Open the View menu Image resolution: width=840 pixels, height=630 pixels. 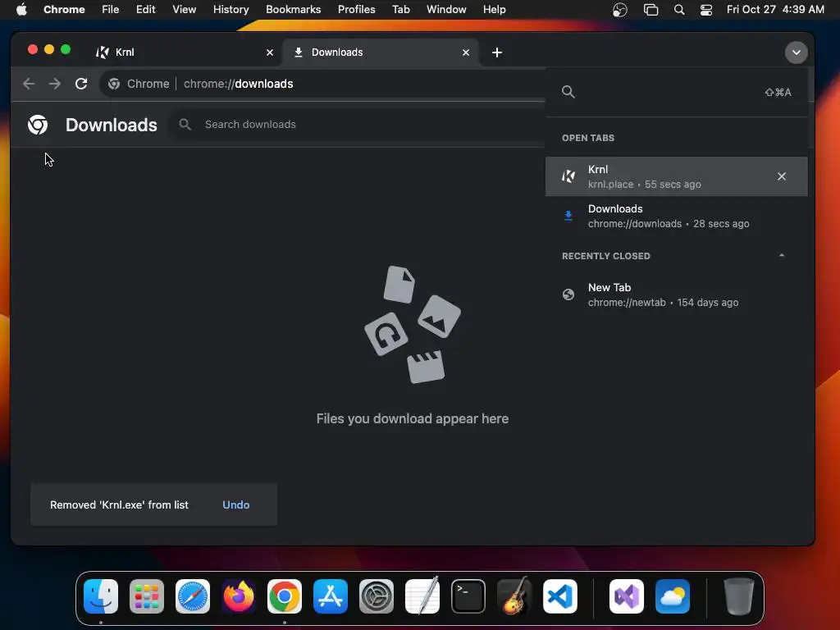(185, 9)
